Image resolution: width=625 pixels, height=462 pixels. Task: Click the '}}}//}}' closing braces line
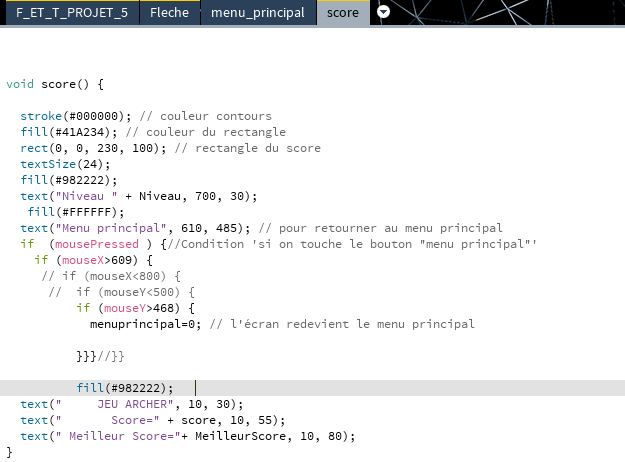(x=100, y=356)
